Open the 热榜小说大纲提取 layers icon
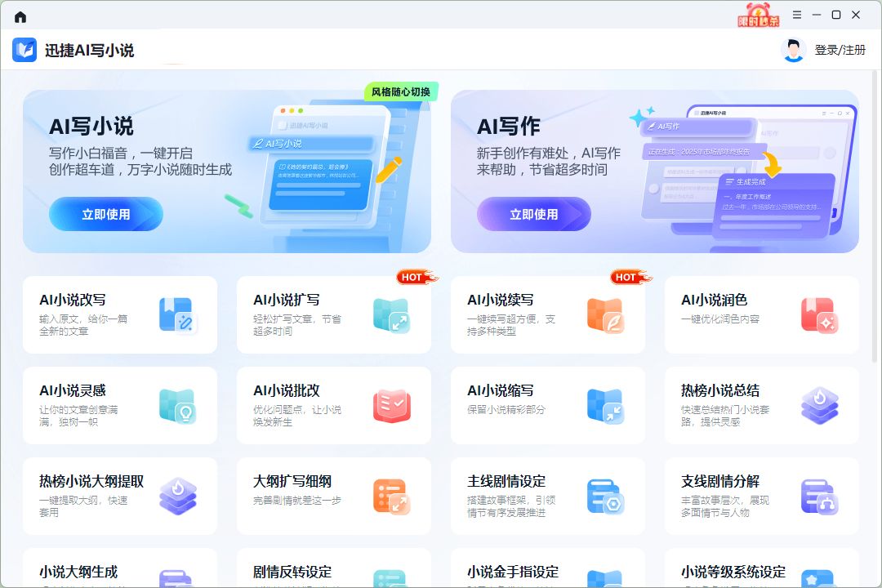This screenshot has height=588, width=882. click(x=177, y=497)
